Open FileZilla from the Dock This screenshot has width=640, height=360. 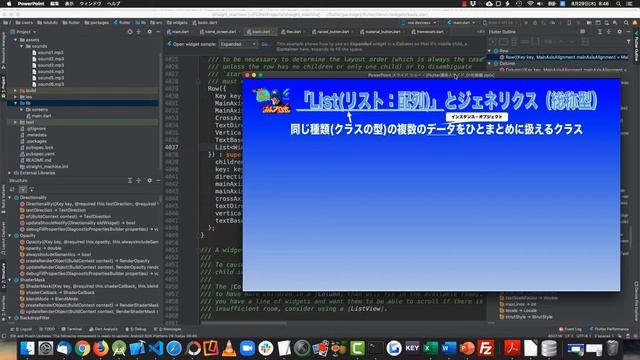486,349
